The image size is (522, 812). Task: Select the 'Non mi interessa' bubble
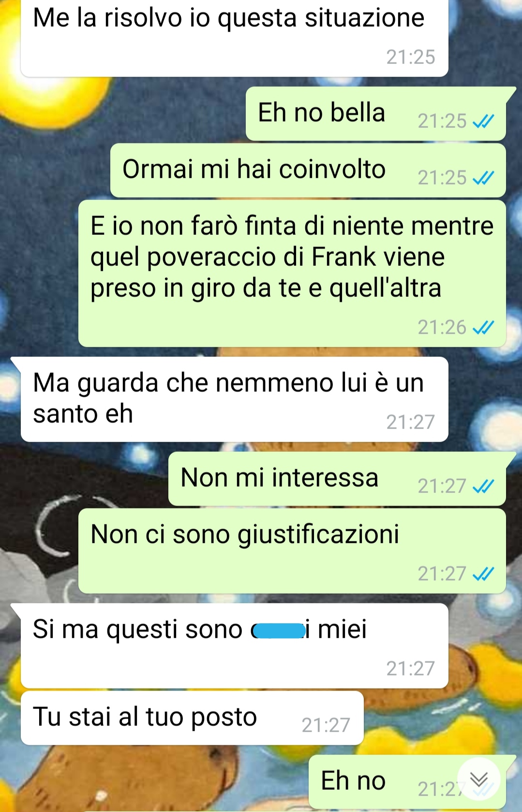[337, 479]
